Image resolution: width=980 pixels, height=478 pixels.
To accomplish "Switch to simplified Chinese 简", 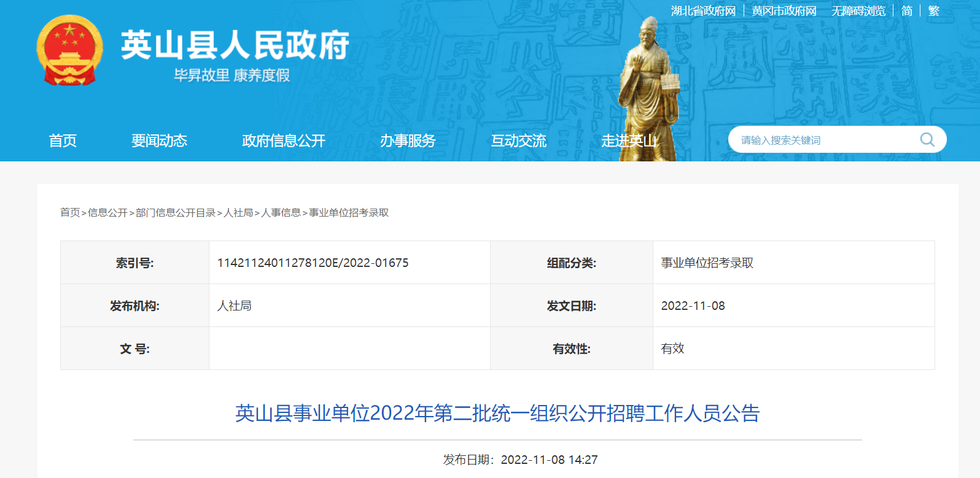I will coord(907,11).
